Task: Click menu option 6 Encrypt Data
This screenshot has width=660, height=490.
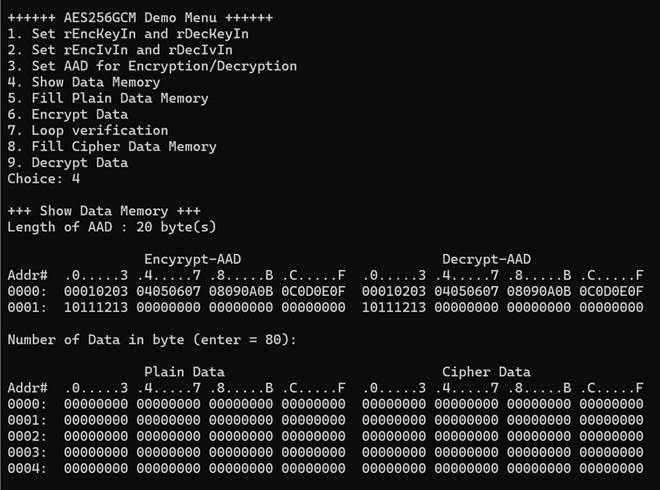Action: pos(68,114)
